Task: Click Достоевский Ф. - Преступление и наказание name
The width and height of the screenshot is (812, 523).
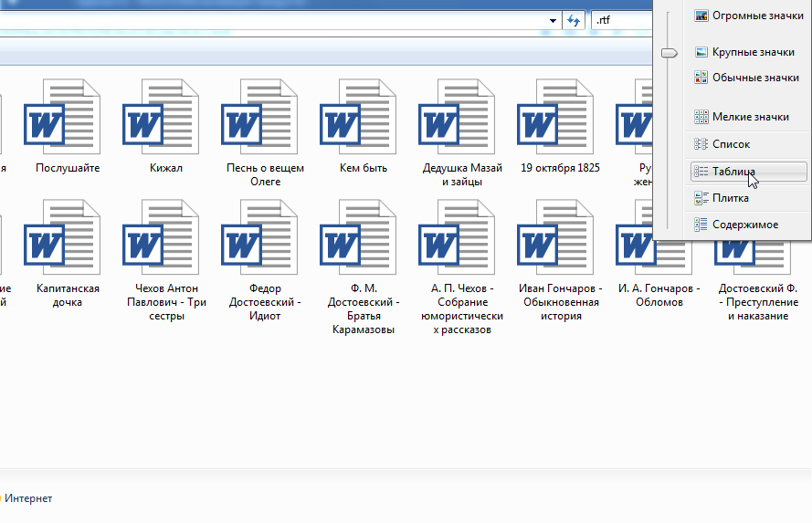Action: (758, 302)
